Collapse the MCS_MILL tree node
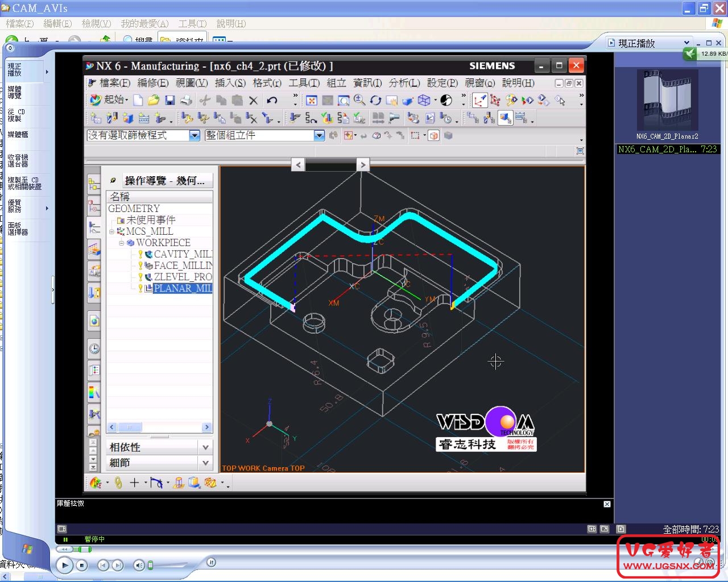This screenshot has height=582, width=728. point(112,231)
